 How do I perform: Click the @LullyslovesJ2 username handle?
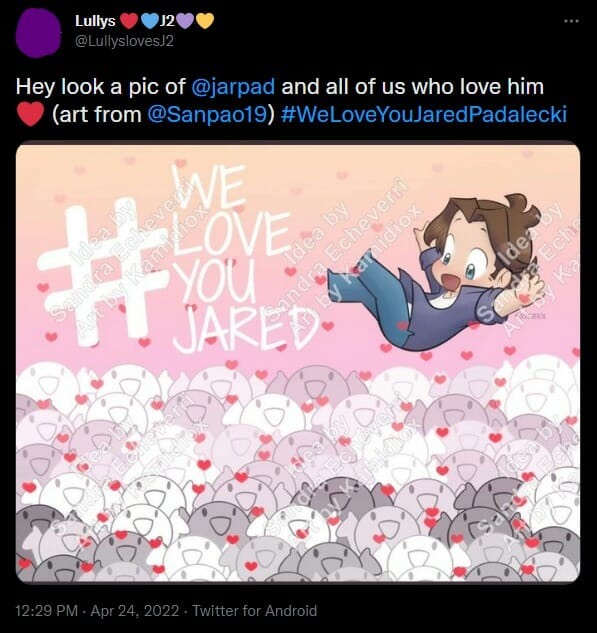(x=124, y=41)
